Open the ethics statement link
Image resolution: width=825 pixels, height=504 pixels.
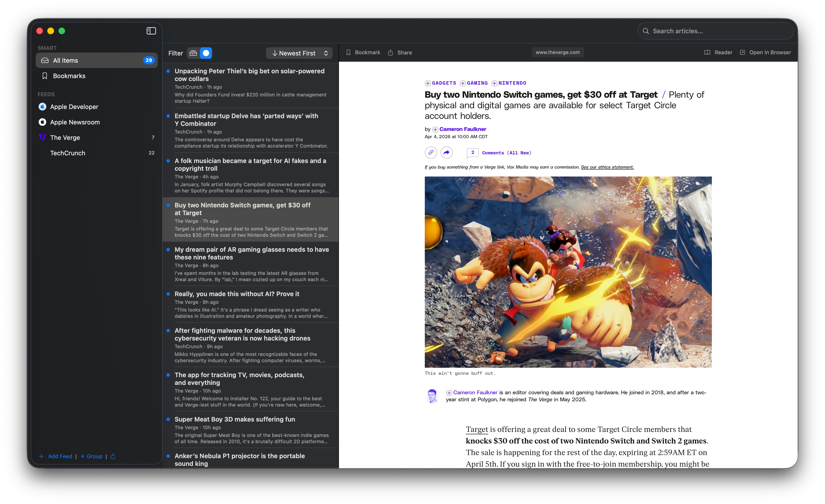(x=607, y=167)
